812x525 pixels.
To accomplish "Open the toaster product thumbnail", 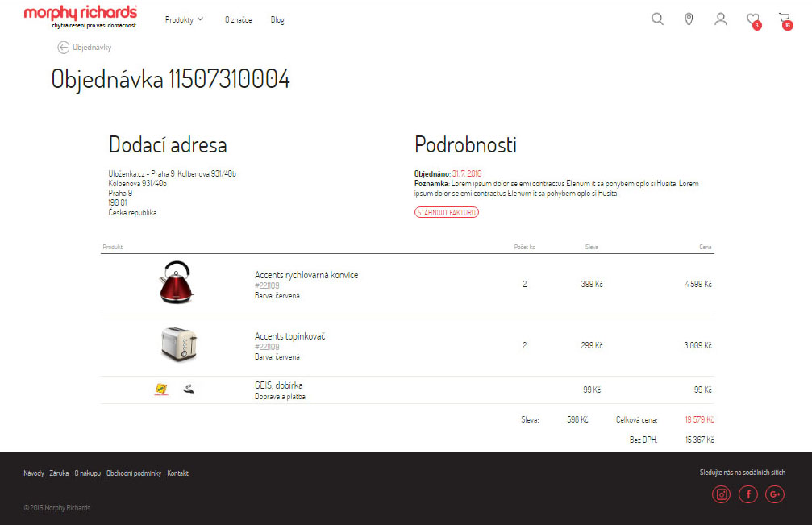I will coord(179,344).
